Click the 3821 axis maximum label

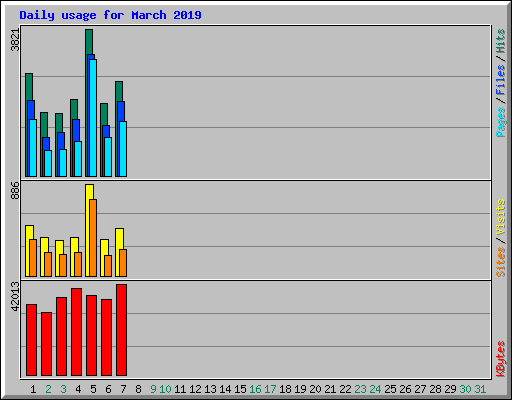pyautogui.click(x=15, y=40)
